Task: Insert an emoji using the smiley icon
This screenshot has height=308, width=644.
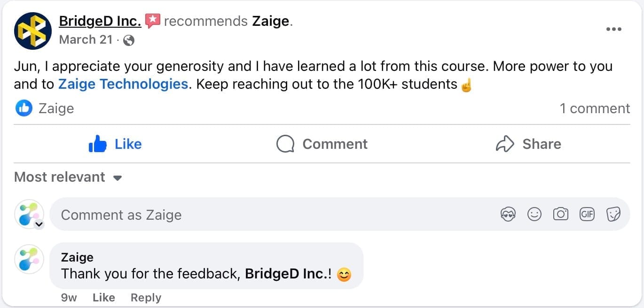Action: tap(534, 215)
